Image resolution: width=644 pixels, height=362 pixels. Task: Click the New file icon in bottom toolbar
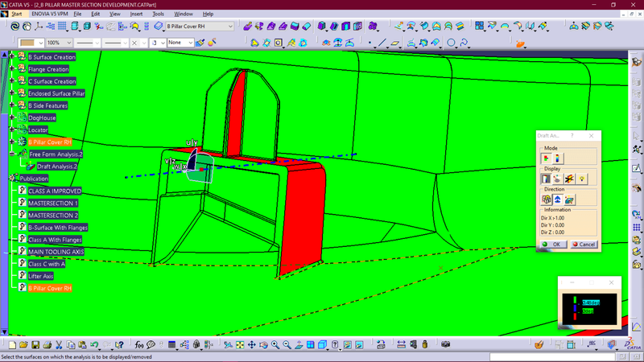(x=12, y=345)
